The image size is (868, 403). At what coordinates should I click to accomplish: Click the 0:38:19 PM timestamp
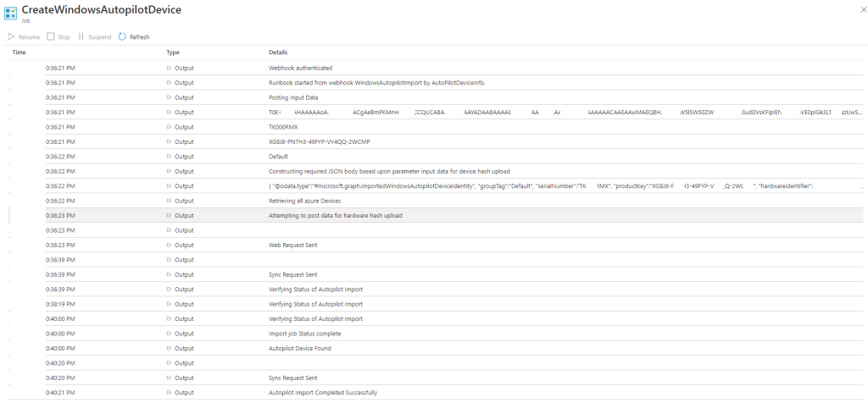pyautogui.click(x=60, y=304)
